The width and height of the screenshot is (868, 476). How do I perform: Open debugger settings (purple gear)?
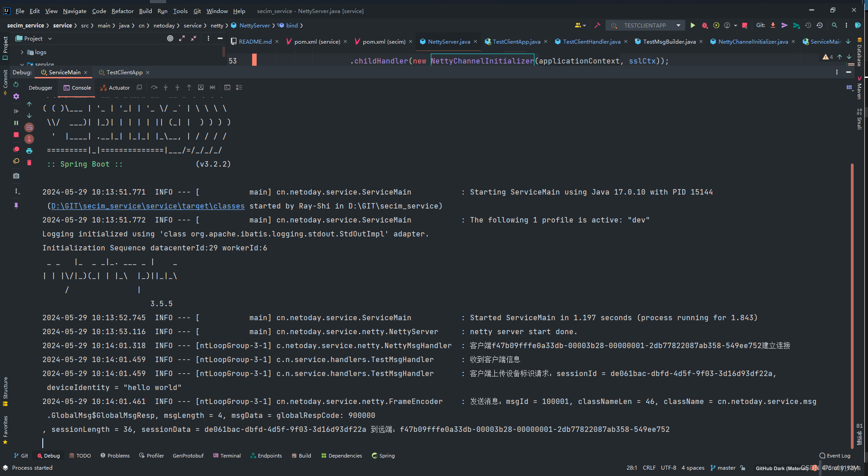(16, 96)
